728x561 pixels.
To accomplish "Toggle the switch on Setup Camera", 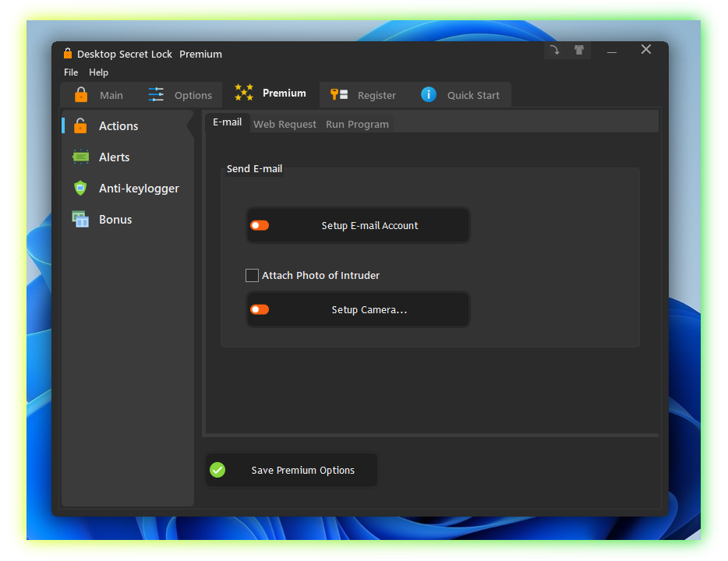I will [x=260, y=309].
